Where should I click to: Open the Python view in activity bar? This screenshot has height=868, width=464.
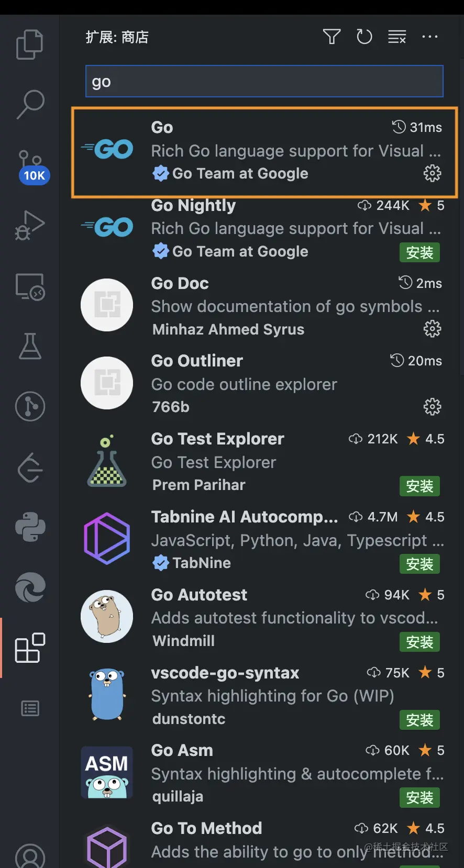coord(30,527)
